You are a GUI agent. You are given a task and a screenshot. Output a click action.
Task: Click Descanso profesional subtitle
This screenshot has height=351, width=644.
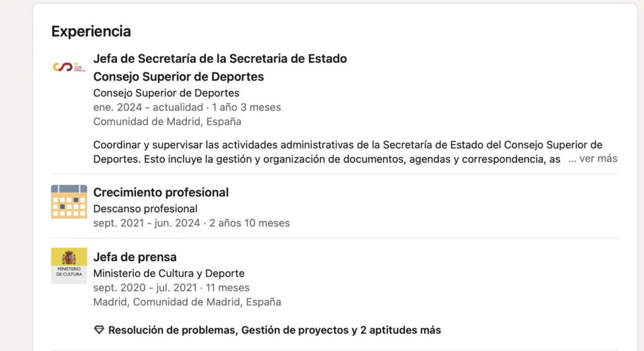click(x=145, y=209)
